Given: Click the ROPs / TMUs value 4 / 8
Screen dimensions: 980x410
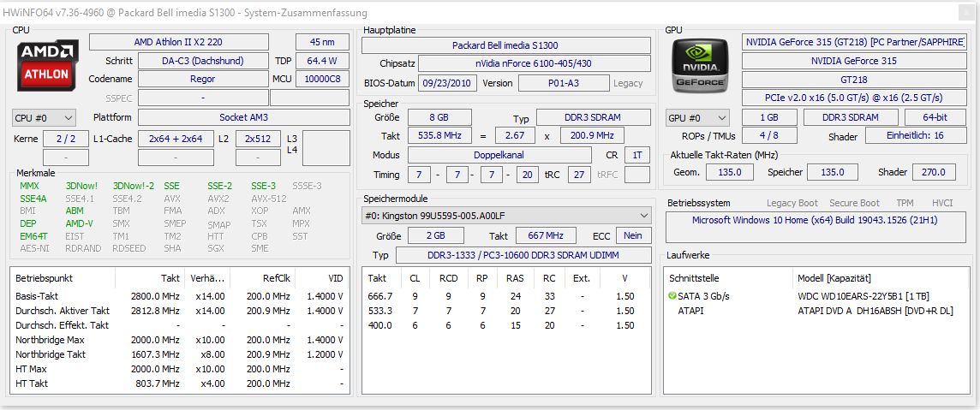Looking at the screenshot, I should point(769,135).
